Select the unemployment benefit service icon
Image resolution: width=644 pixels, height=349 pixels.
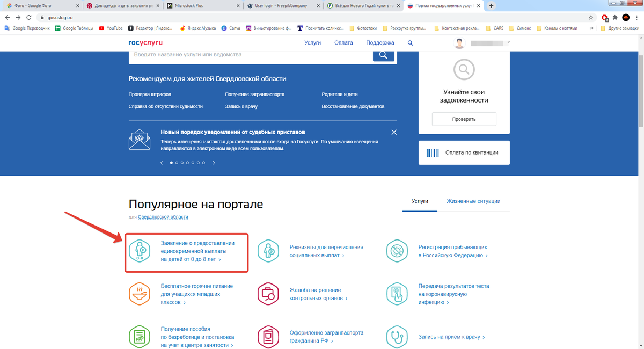point(140,337)
